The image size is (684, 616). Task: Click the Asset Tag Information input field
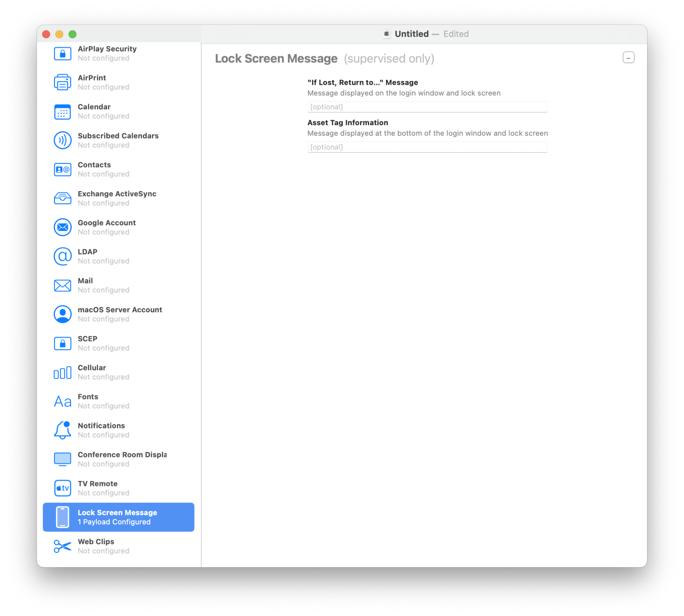pos(427,147)
